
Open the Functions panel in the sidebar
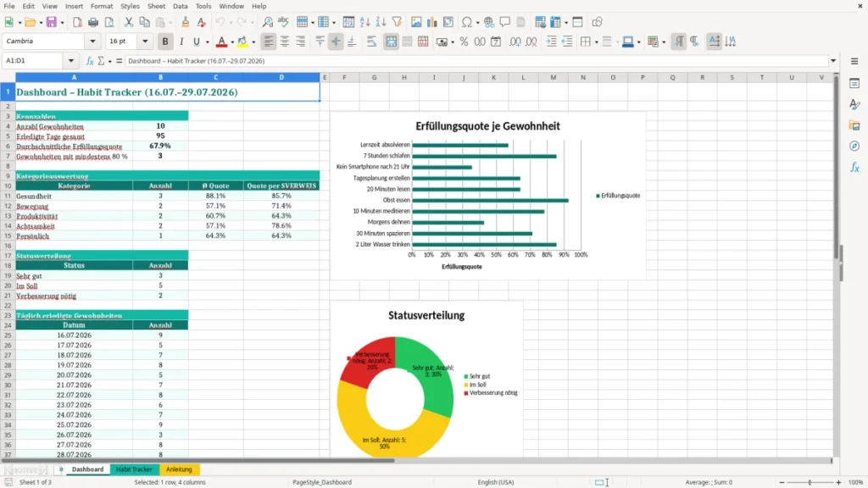pos(854,167)
